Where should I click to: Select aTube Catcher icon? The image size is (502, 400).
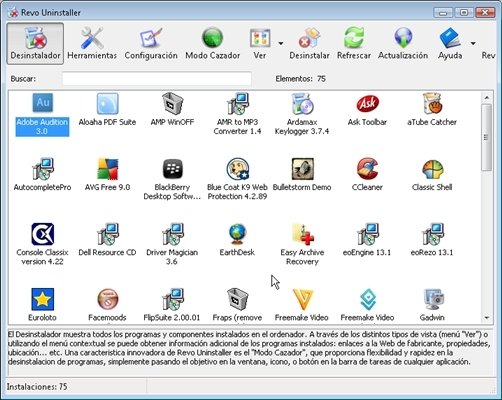click(x=432, y=110)
